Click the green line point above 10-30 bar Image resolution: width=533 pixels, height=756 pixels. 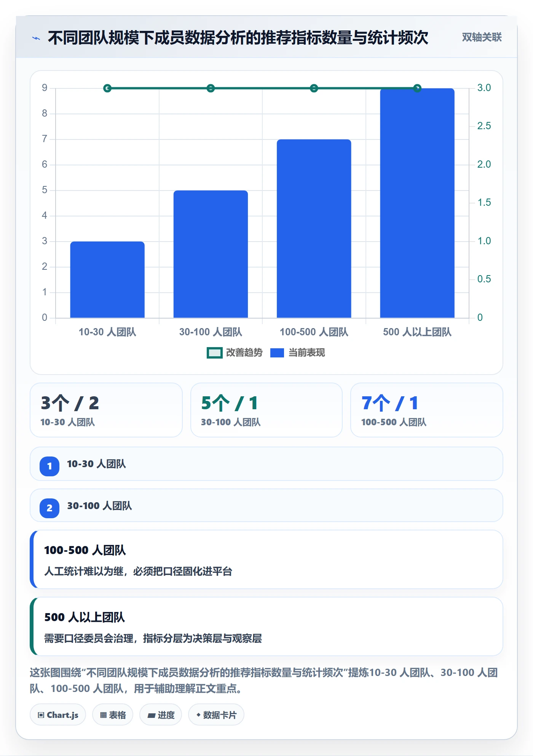tap(107, 88)
